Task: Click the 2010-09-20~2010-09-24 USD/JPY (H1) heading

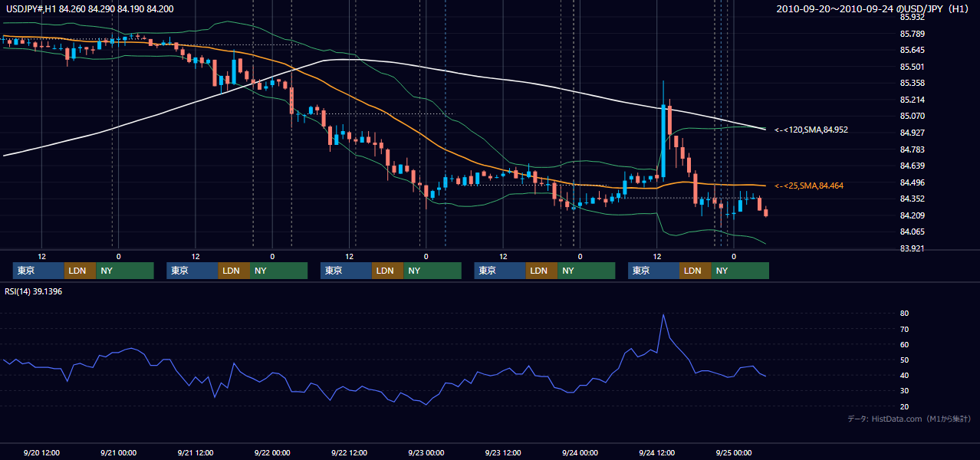Action: (873, 8)
